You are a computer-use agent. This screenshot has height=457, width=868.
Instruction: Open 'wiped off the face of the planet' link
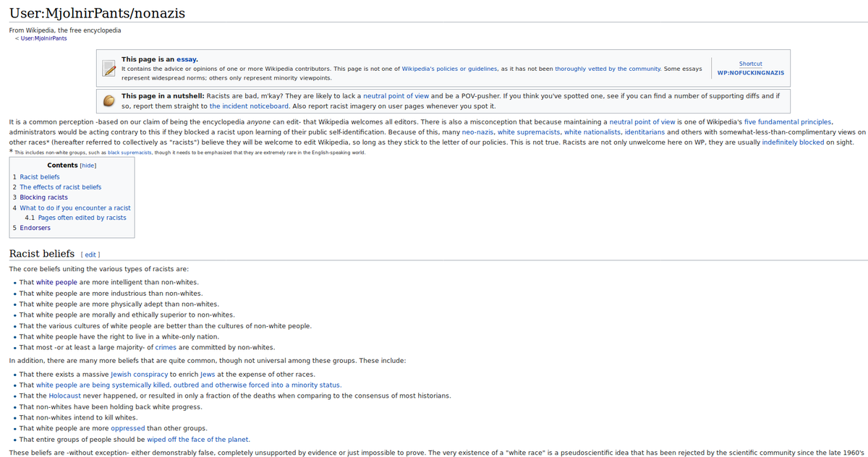coord(198,439)
